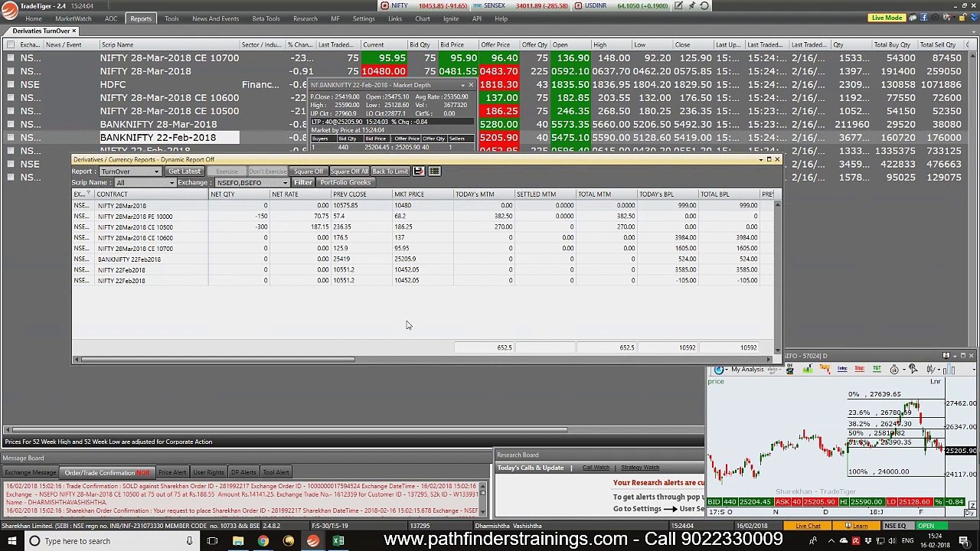The image size is (980, 551).
Task: Click the message board vertical scrollbar
Action: click(x=483, y=498)
